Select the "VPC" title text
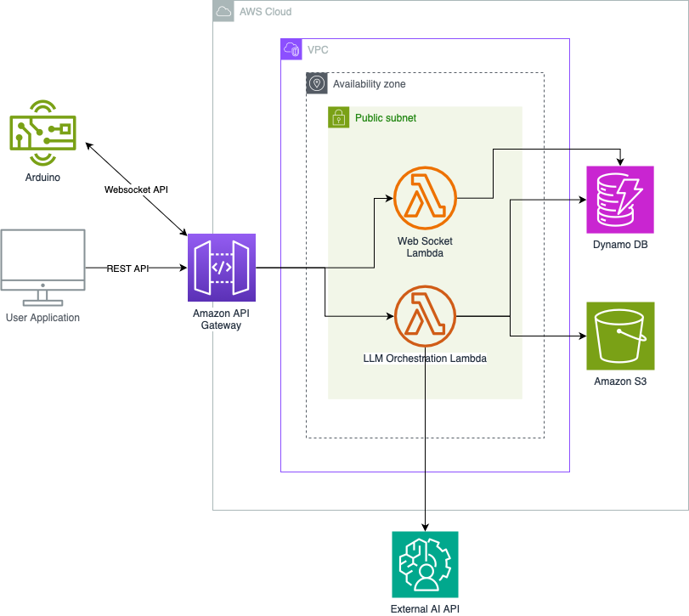 click(318, 49)
